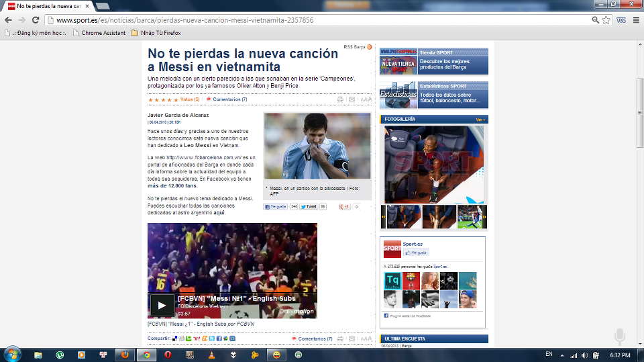This screenshot has height=362, width=644.
Task: Open the 'Nhập Từ Firefox' bookmarks folder
Action: pos(156,33)
